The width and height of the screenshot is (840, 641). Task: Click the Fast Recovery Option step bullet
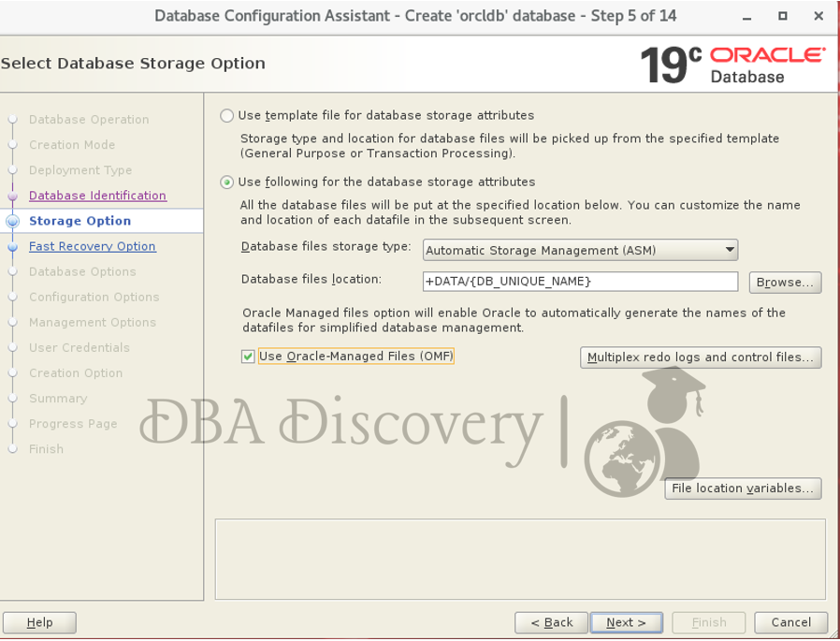[12, 247]
